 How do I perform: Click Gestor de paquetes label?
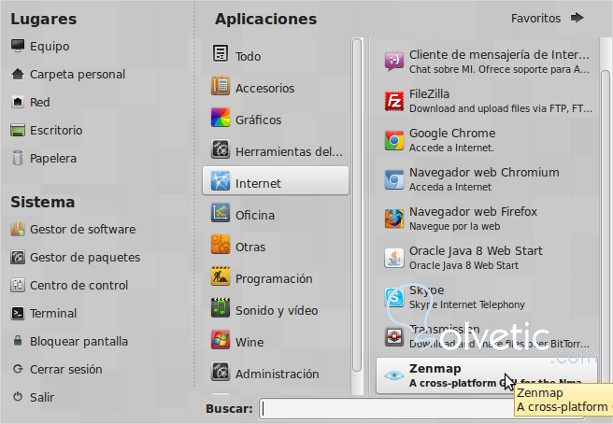85,258
